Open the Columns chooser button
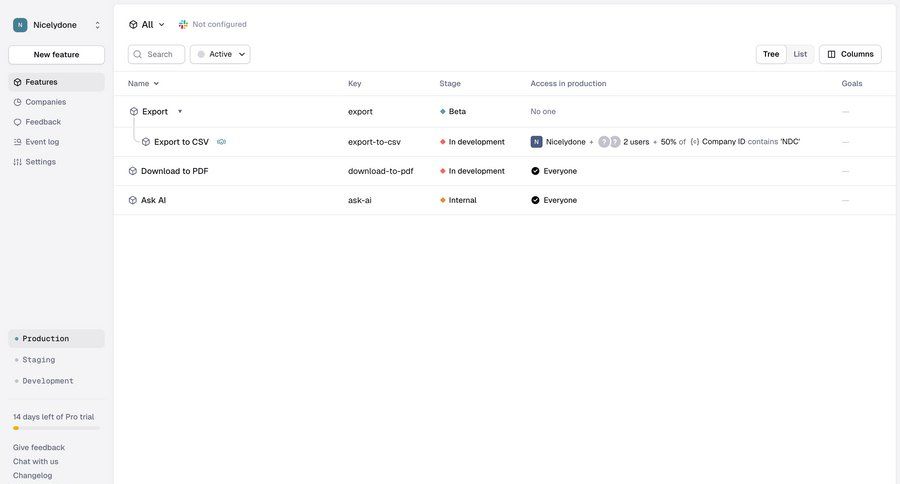Viewport: 900px width, 484px height. (850, 54)
